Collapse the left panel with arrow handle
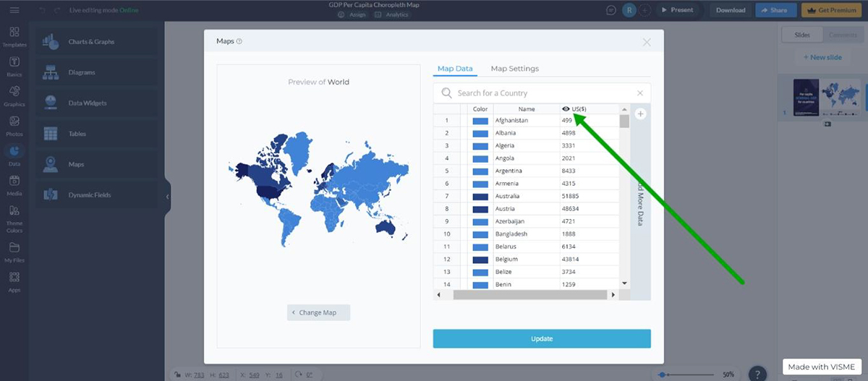 (167, 197)
